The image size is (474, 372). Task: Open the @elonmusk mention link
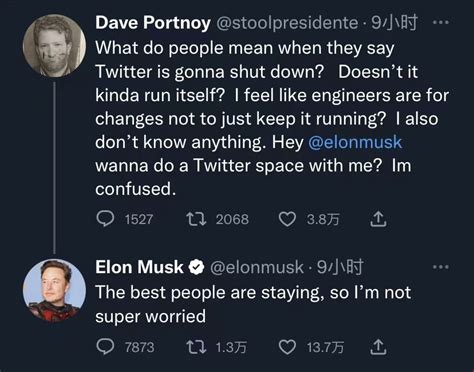pyautogui.click(x=355, y=142)
